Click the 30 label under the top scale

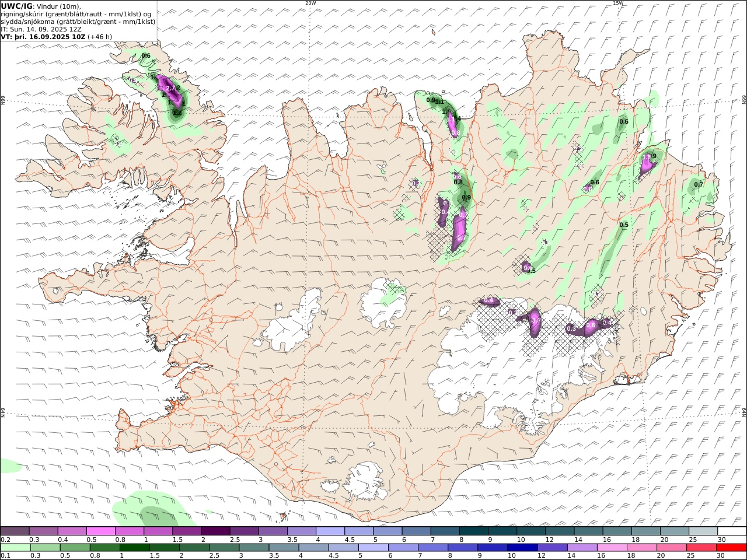tap(721, 540)
